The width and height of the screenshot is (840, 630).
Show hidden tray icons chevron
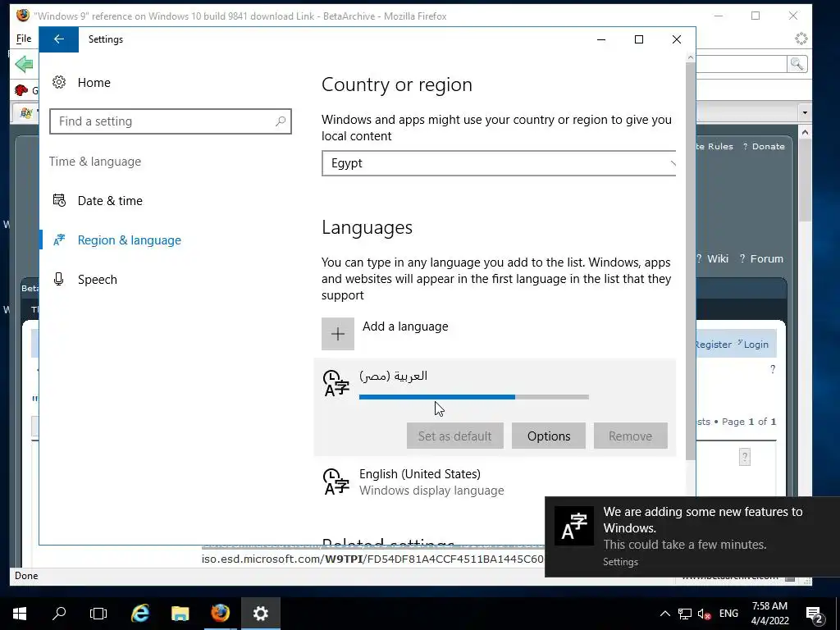[664, 614]
